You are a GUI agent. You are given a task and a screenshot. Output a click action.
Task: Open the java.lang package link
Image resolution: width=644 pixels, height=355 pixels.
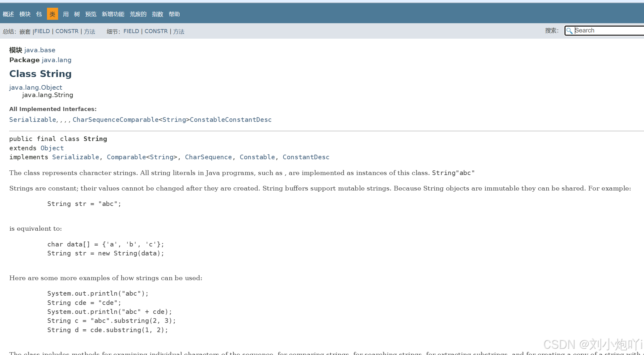[57, 60]
